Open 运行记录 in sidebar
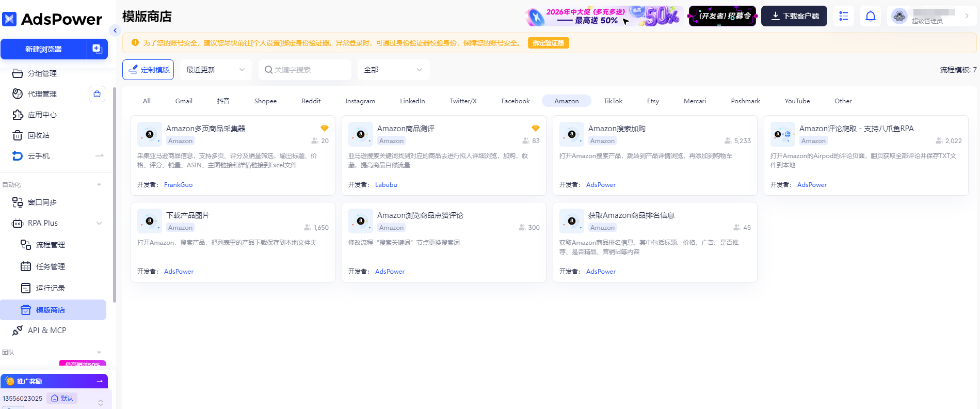The width and height of the screenshot is (980, 409). [x=51, y=288]
